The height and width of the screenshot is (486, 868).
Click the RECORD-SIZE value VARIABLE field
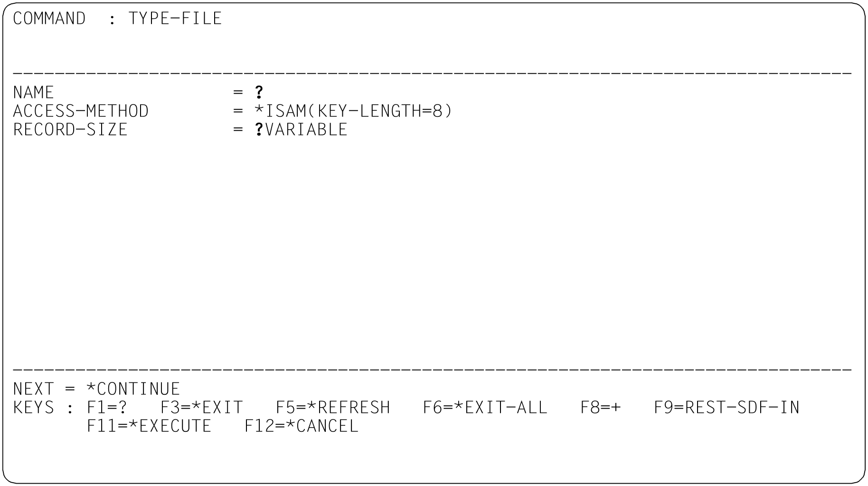click(306, 130)
